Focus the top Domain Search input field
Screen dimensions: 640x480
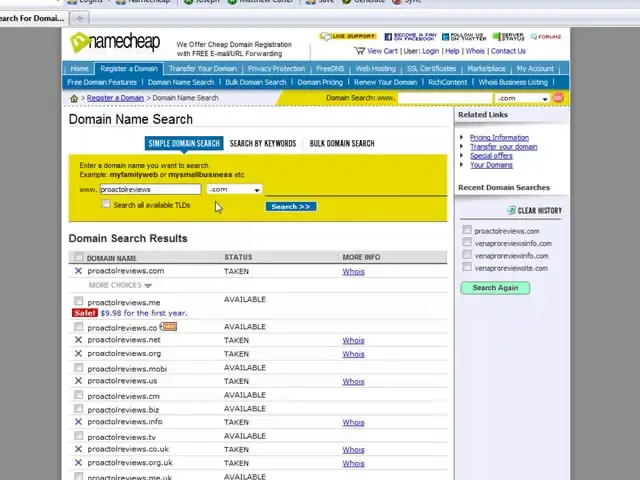(444, 98)
